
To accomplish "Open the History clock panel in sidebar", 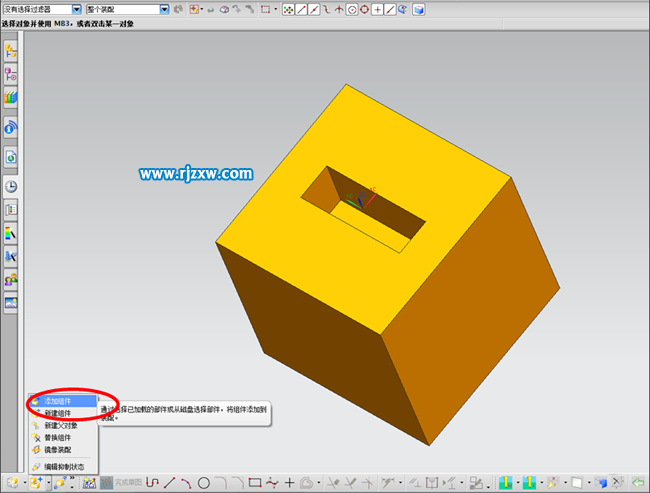I will click(11, 186).
